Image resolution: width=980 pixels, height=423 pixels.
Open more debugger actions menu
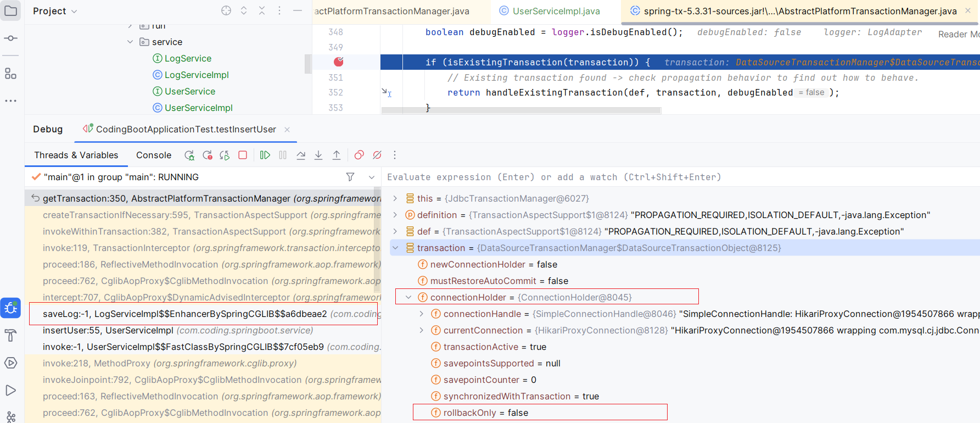(x=394, y=155)
